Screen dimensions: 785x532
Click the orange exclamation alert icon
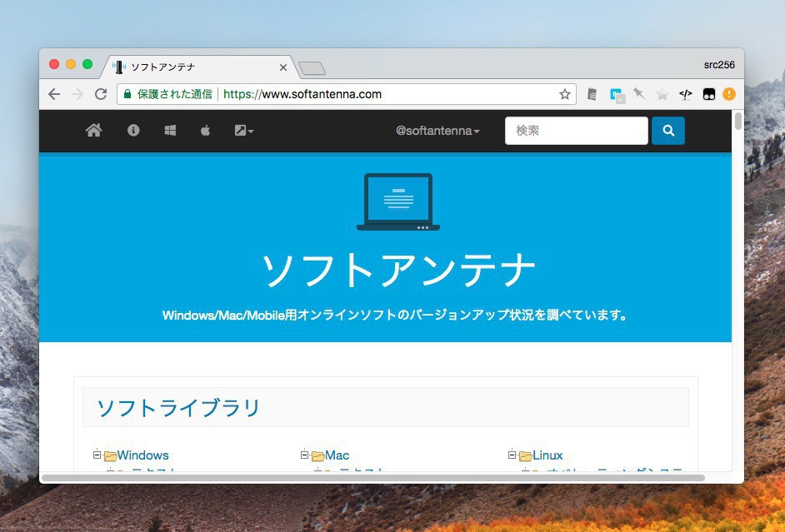(729, 94)
